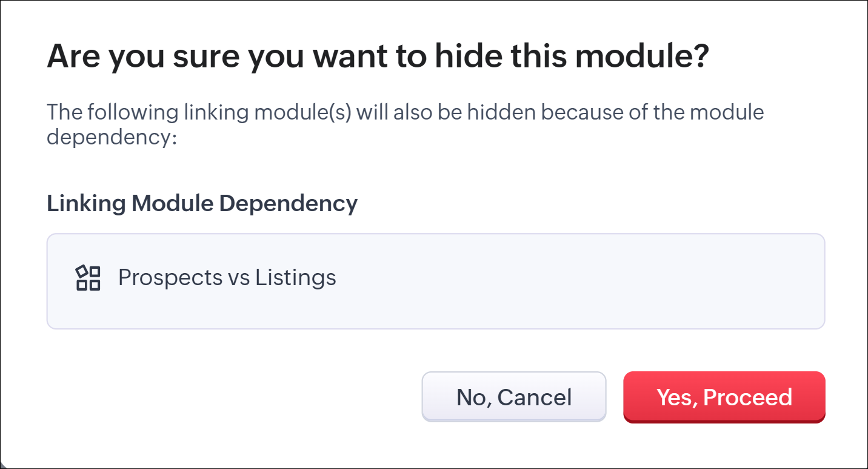Click the hide module confirmation heading

point(378,56)
